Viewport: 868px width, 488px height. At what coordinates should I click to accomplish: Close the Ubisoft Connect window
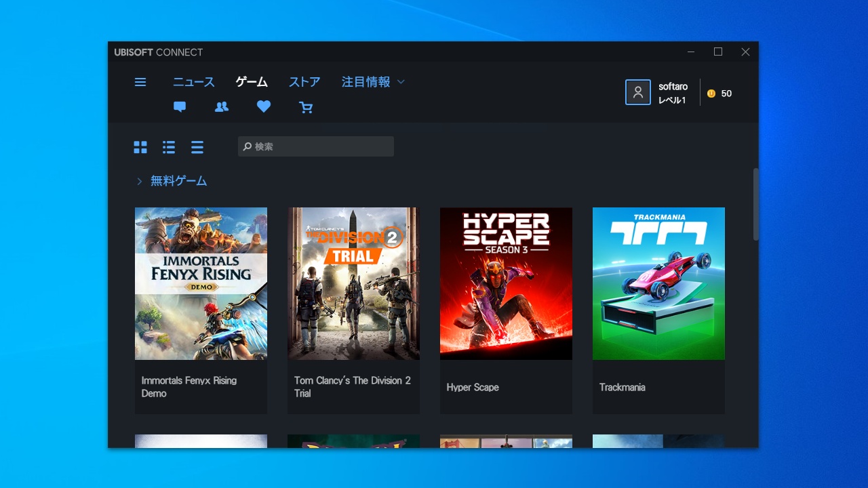745,52
